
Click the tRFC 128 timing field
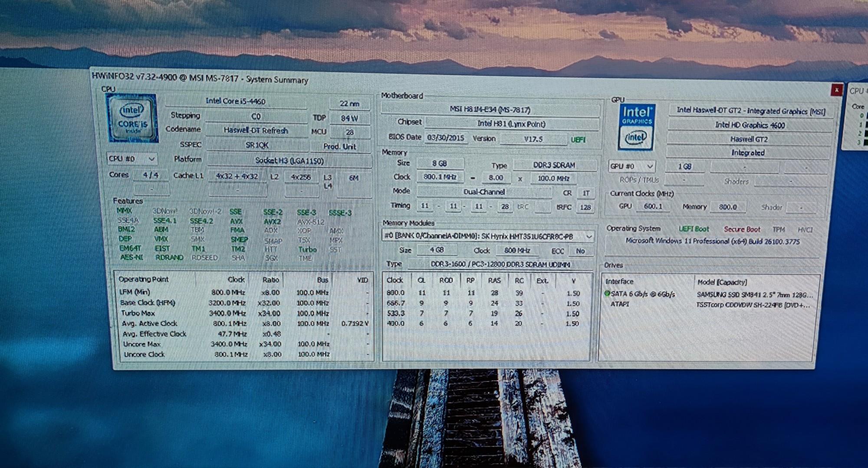pos(585,207)
